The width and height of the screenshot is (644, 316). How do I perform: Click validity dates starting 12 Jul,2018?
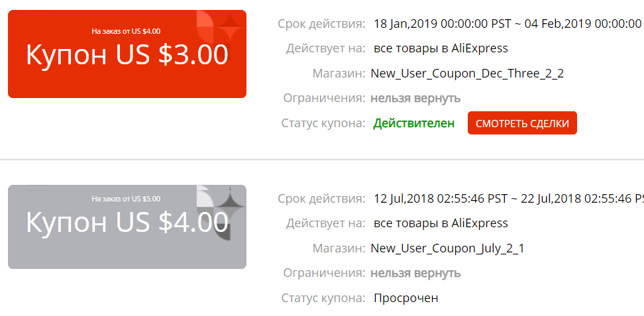pyautogui.click(x=508, y=199)
